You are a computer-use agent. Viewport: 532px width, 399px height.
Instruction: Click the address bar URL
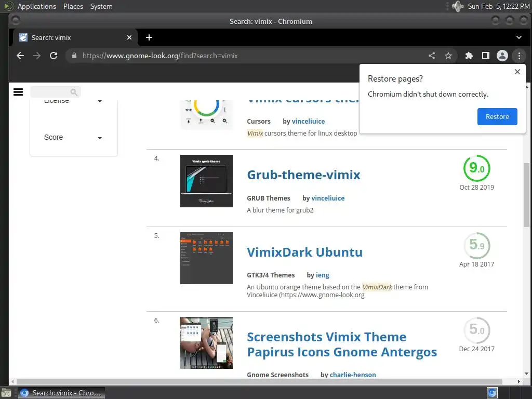pyautogui.click(x=160, y=56)
